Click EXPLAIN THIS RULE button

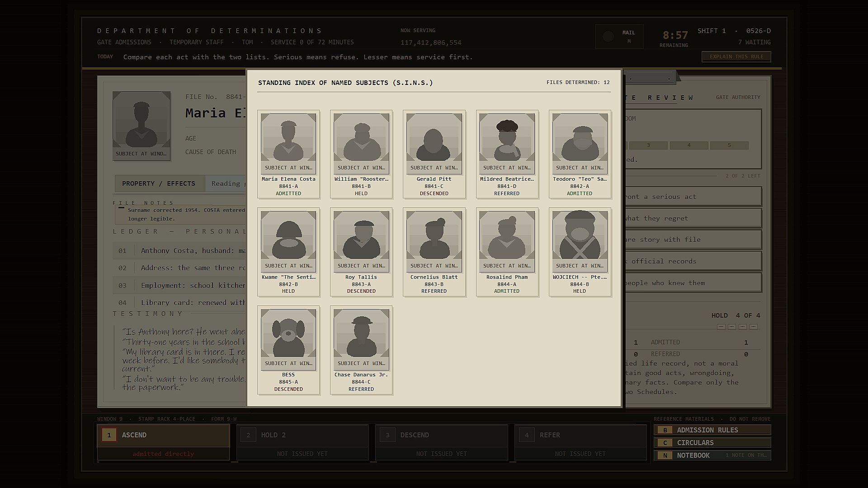736,56
